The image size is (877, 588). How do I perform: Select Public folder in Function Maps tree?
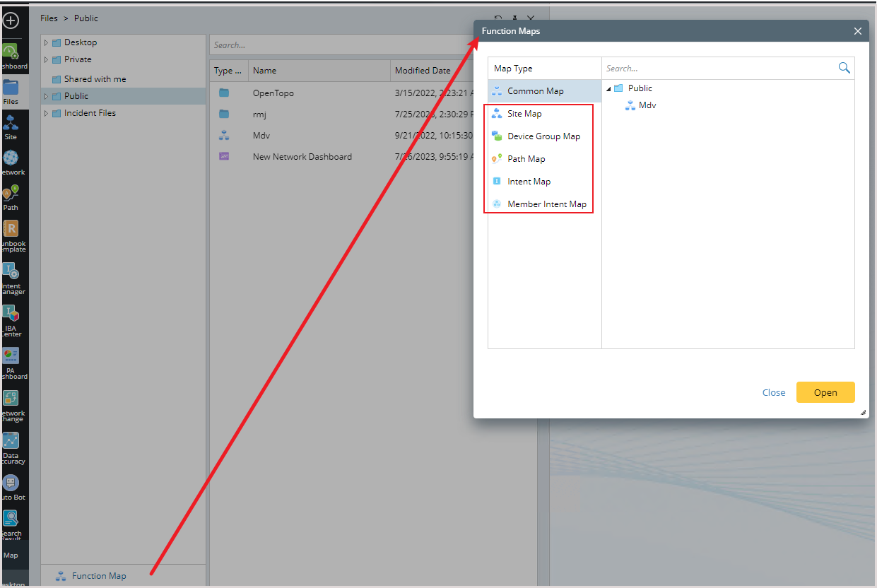[640, 88]
